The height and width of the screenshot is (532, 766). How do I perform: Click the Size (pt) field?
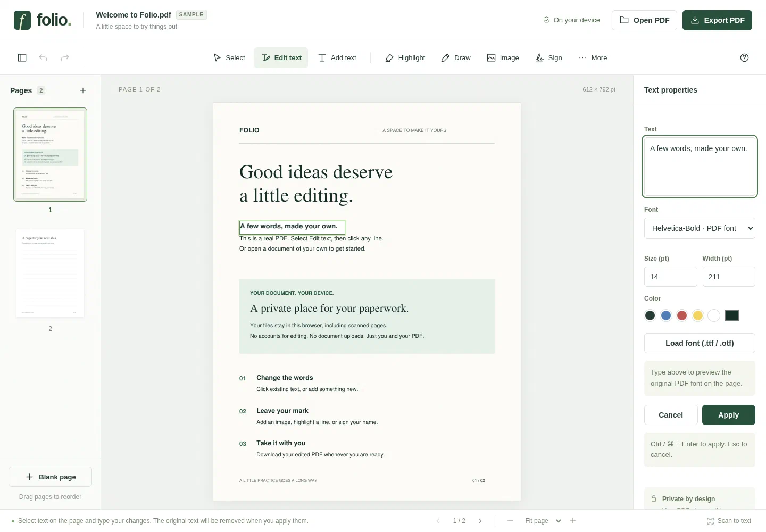pyautogui.click(x=670, y=277)
